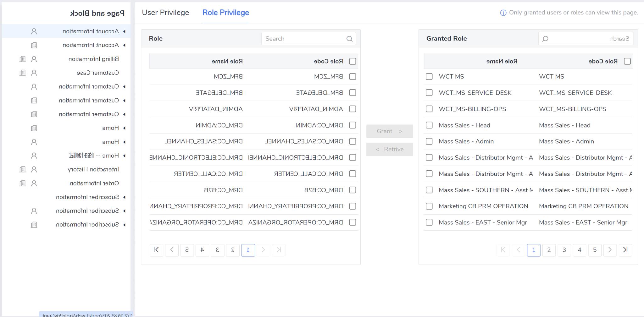Click the info icon beside the granted users notice
The width and height of the screenshot is (644, 317).
pos(503,13)
